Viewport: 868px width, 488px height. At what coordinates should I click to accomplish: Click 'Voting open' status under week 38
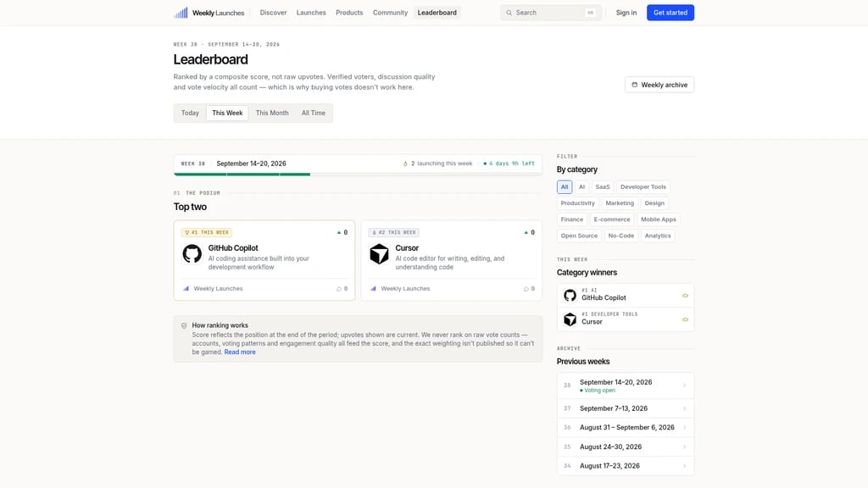(x=599, y=391)
